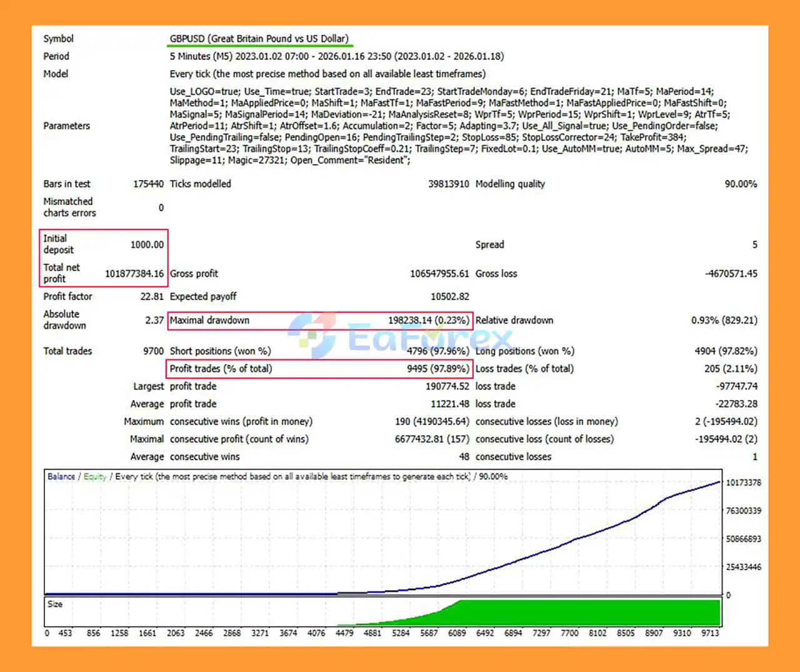
Task: Click the Total net profit value
Action: (134, 274)
